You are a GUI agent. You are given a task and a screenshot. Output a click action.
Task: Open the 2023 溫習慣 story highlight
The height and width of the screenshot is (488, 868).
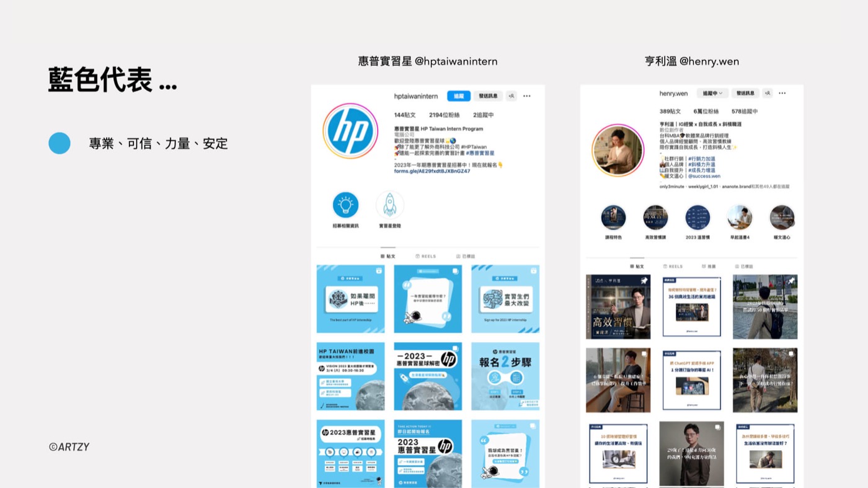tap(697, 218)
